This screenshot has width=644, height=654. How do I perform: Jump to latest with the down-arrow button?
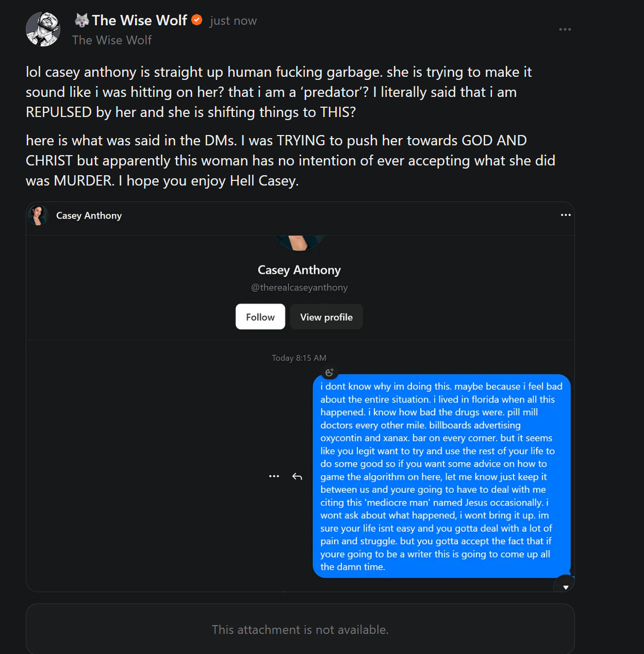coord(565,586)
